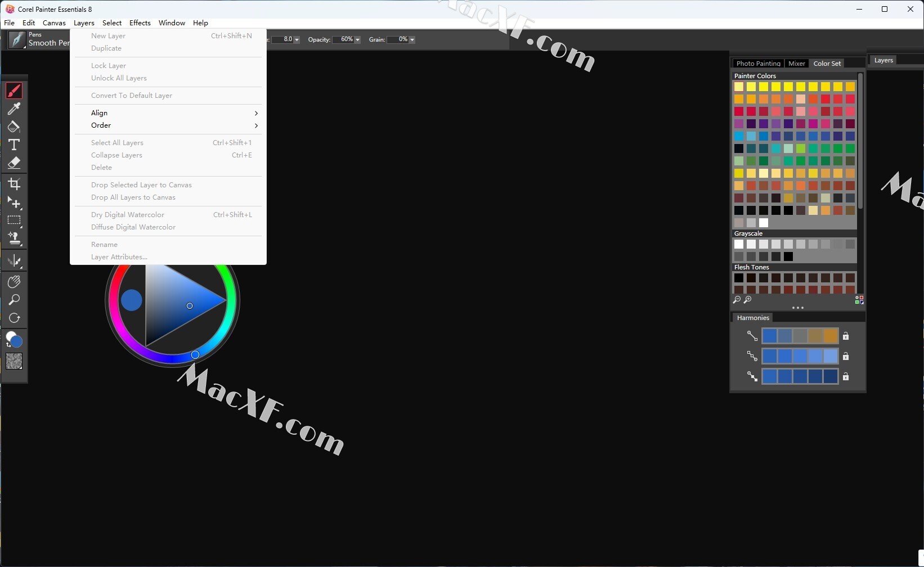Select the Rotate Page tool
The width and height of the screenshot is (924, 567).
click(x=14, y=318)
